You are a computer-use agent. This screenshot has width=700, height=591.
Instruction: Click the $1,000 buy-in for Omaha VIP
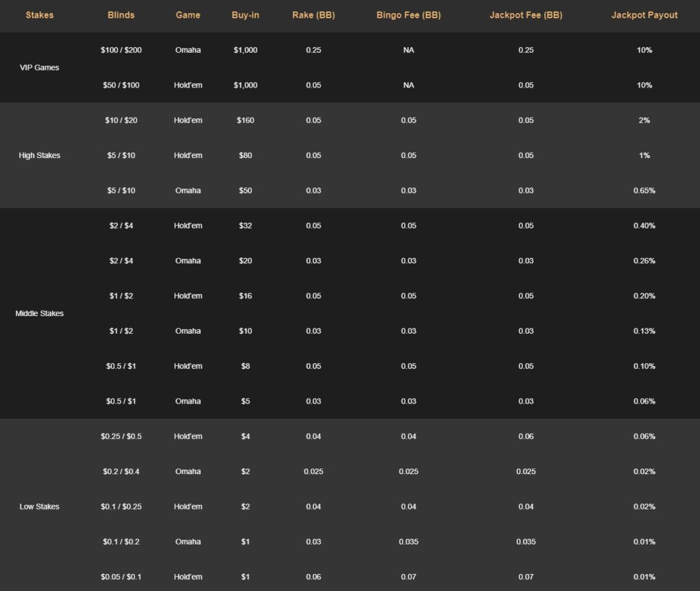tap(245, 50)
